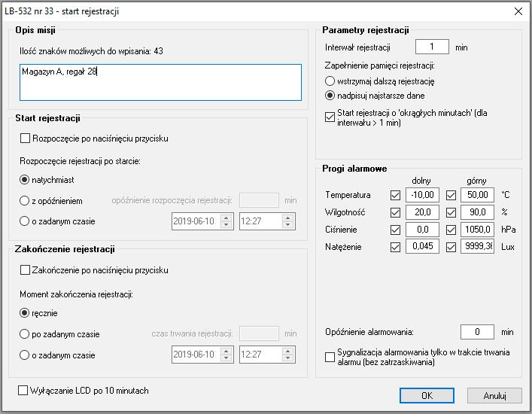The image size is (532, 414).
Task: Click the mission description text box
Action: [x=160, y=83]
